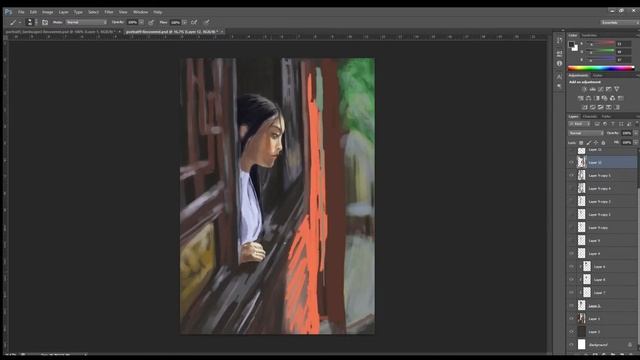Add a Curves adjustment layer
Viewport: 640px width, 360px height.
(x=600, y=89)
